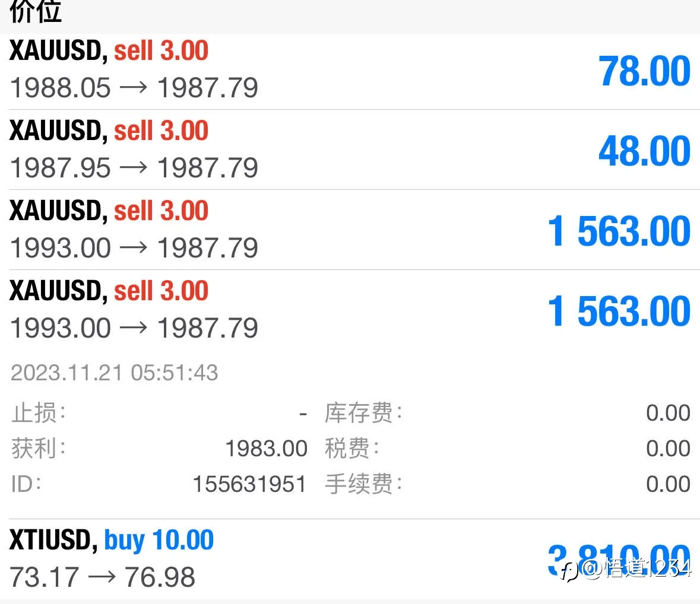700x604 pixels.
Task: Tap the 48.00 profit amount
Action: [644, 151]
